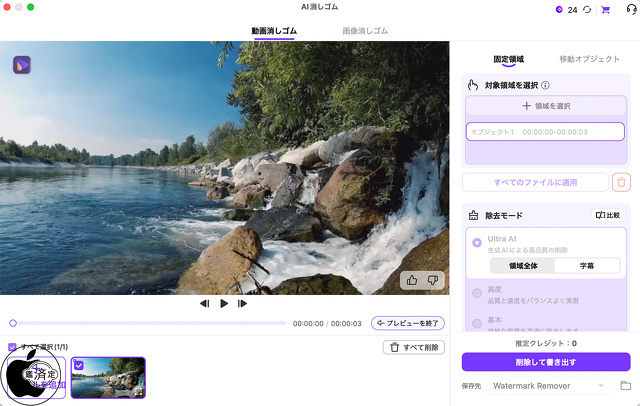Switch to the 移動オブジェクト tab
The width and height of the screenshot is (640, 406).
pyautogui.click(x=589, y=59)
